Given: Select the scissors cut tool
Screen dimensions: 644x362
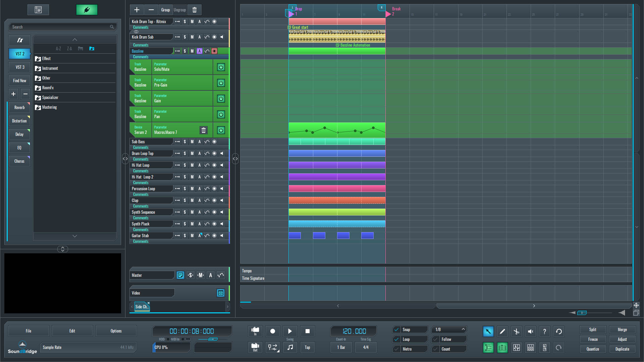Looking at the screenshot, I should click(517, 331).
